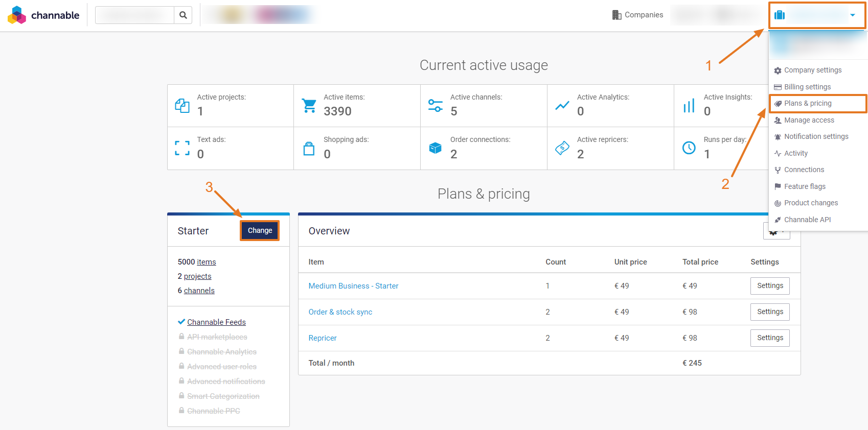
Task: Click the locked Smart Categorization feature
Action: tap(223, 396)
